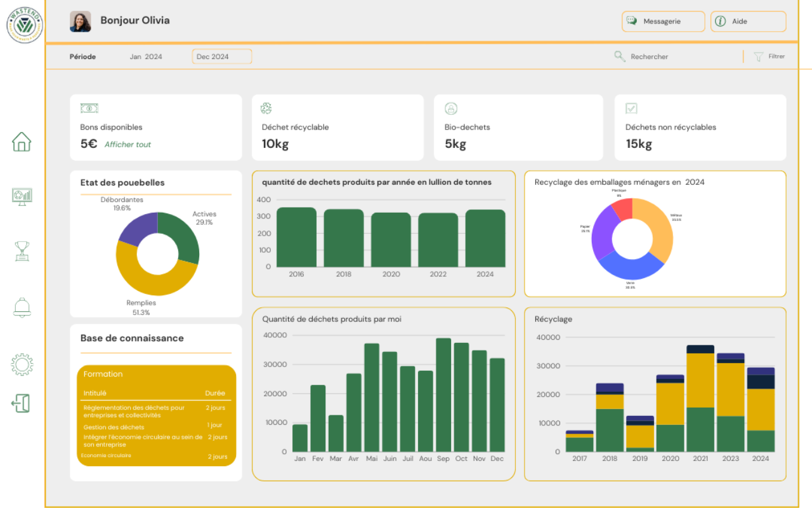The image size is (812, 508).
Task: Click the search magnifier icon
Action: 620,57
